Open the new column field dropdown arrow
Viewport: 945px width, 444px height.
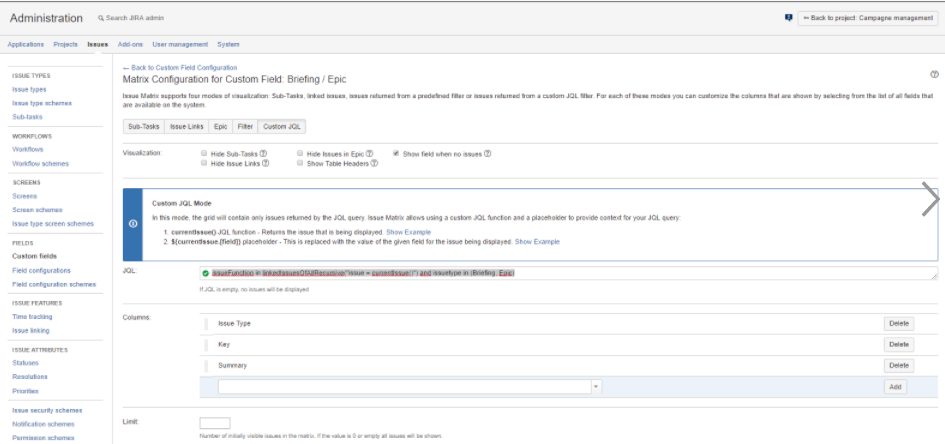[x=596, y=387]
